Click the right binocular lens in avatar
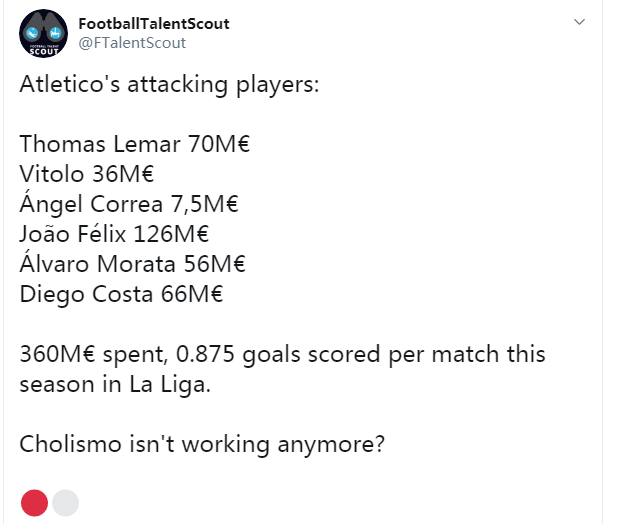 click(54, 33)
